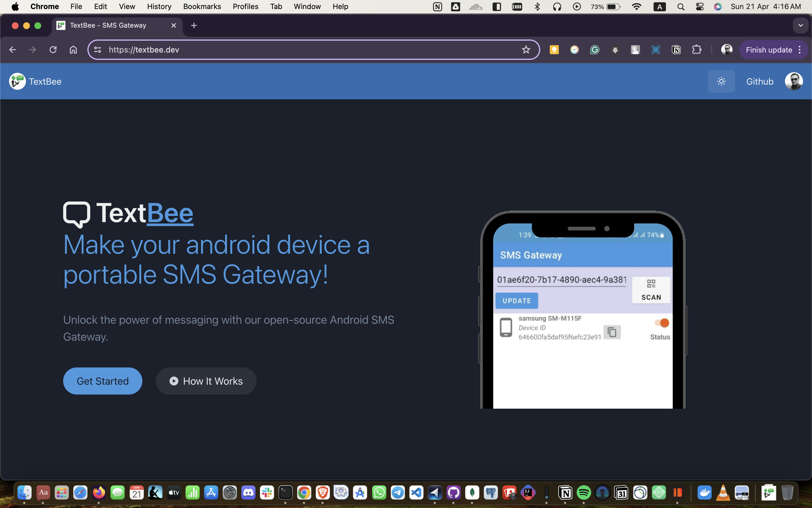Open the Bookmarks menu
This screenshot has height=508, width=812.
202,6
